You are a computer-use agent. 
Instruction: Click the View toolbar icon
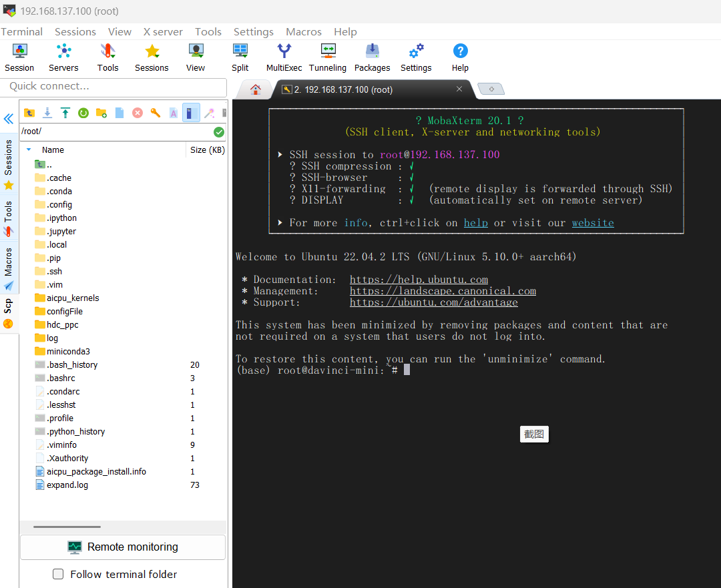coord(196,58)
